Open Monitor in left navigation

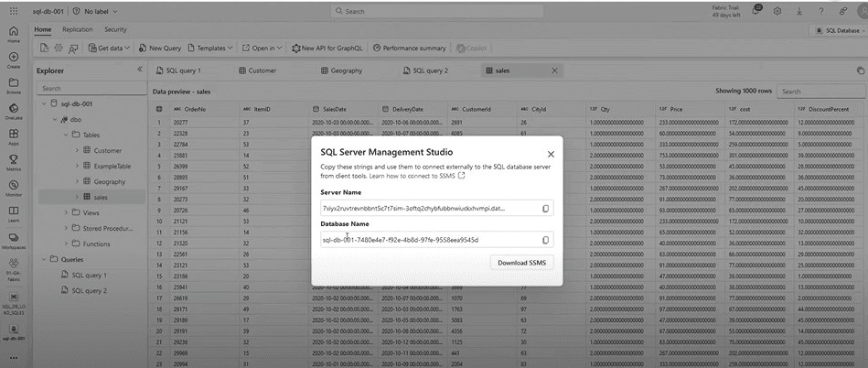14,188
